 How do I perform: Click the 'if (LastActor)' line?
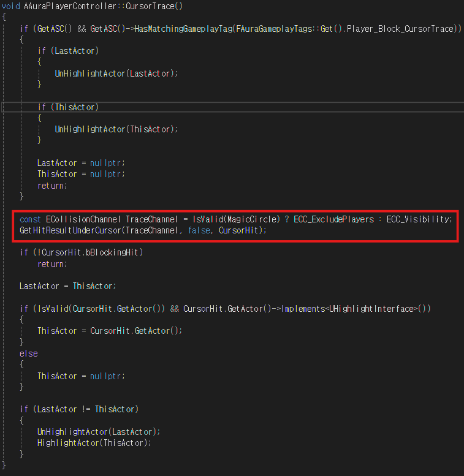(x=68, y=51)
